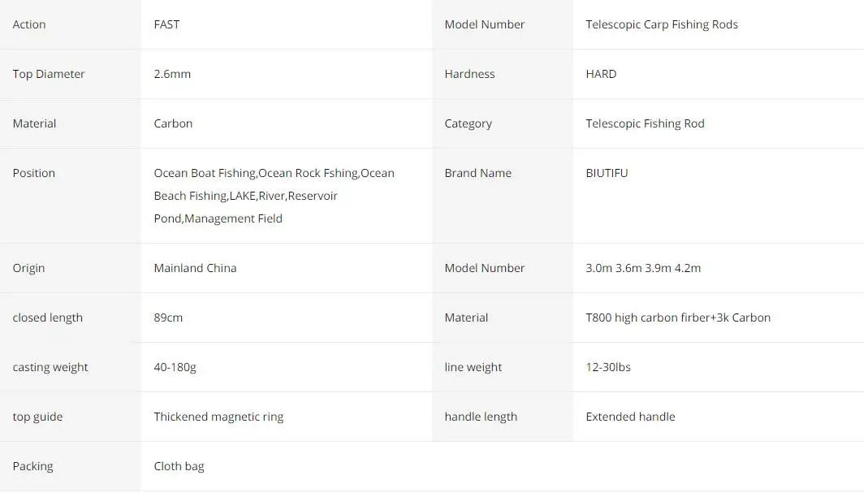
Task: Click the 'Position' label cell
Action: pos(34,173)
